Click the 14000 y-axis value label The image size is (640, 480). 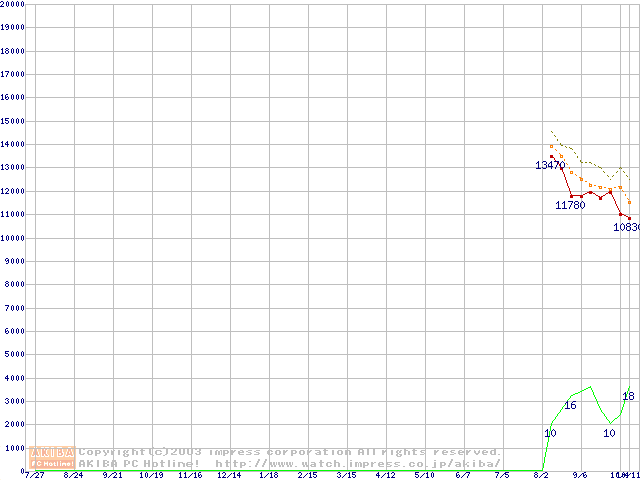point(13,145)
